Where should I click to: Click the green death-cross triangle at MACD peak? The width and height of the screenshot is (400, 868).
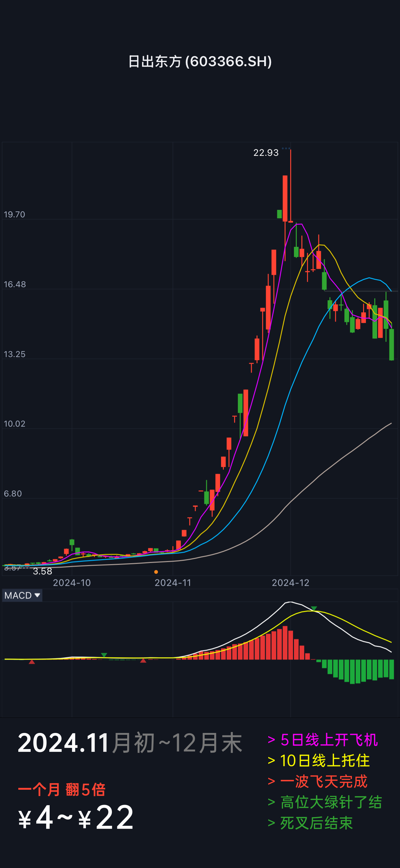(314, 608)
